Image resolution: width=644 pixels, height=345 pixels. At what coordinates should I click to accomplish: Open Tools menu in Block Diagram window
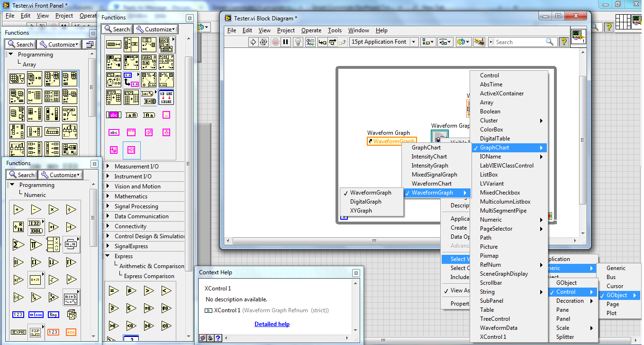coord(335,30)
